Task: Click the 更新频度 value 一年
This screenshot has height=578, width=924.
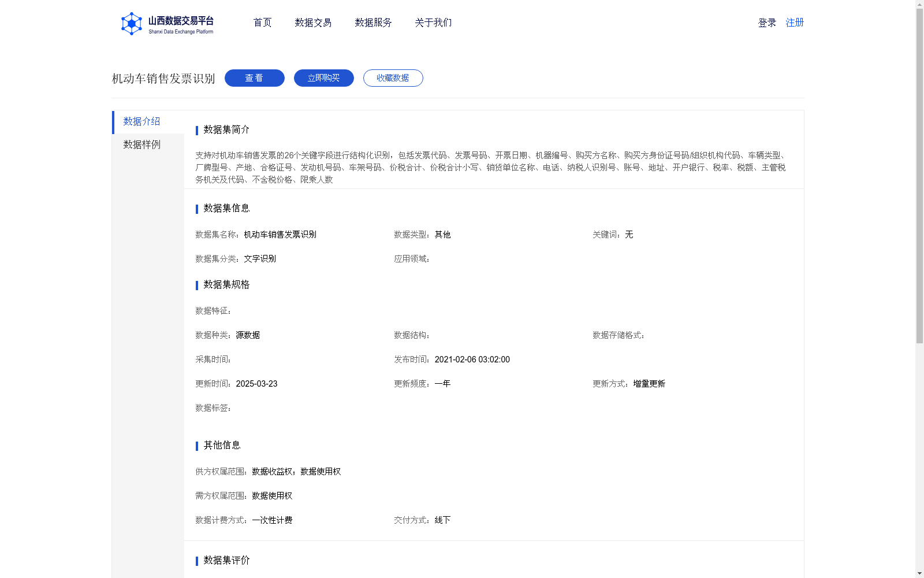Action: pyautogui.click(x=443, y=384)
